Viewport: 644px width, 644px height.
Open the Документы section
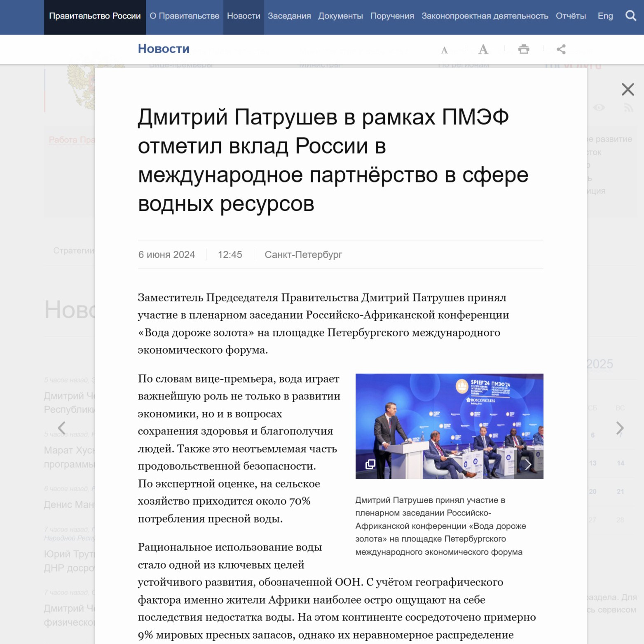point(340,16)
